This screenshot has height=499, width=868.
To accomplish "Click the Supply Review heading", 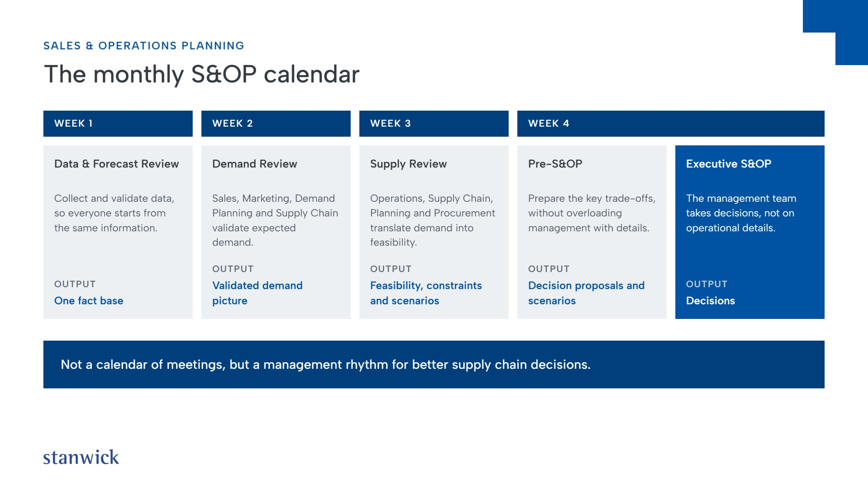I will coord(408,164).
